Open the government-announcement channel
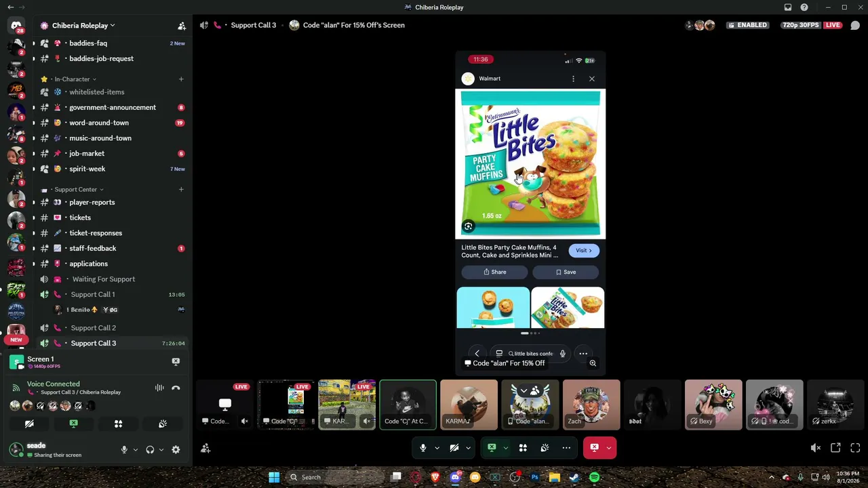 113,108
